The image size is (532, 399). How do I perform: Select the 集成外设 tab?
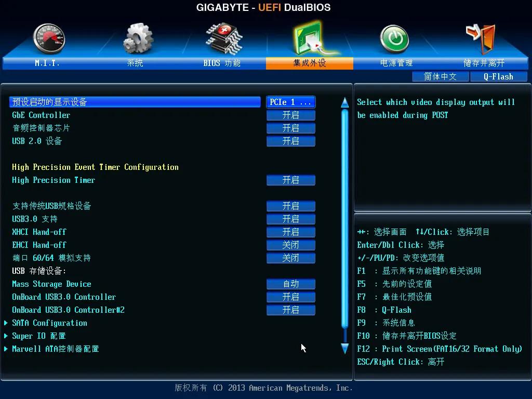point(310,63)
